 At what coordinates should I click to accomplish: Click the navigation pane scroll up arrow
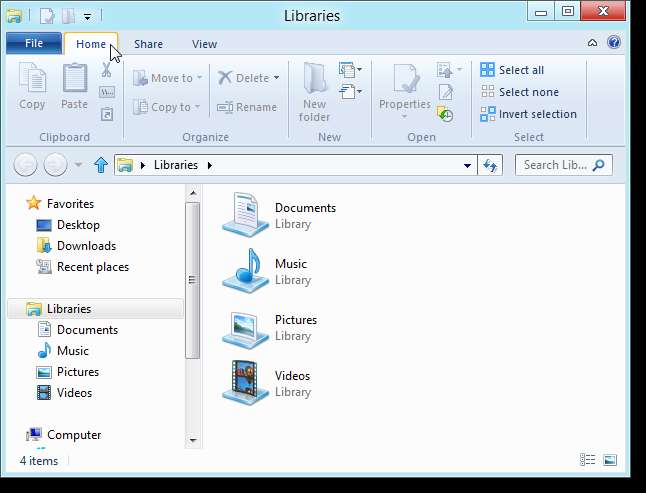point(192,193)
